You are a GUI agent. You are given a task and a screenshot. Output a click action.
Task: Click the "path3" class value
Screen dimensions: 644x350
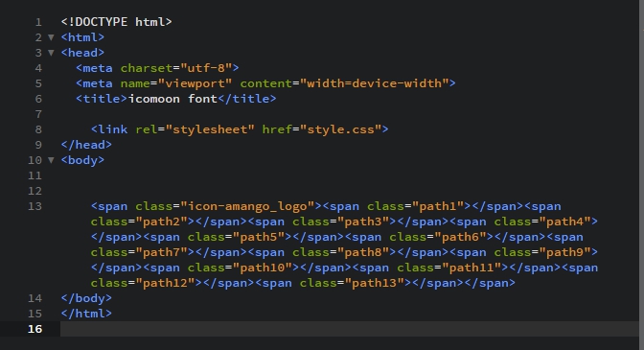[363, 222]
